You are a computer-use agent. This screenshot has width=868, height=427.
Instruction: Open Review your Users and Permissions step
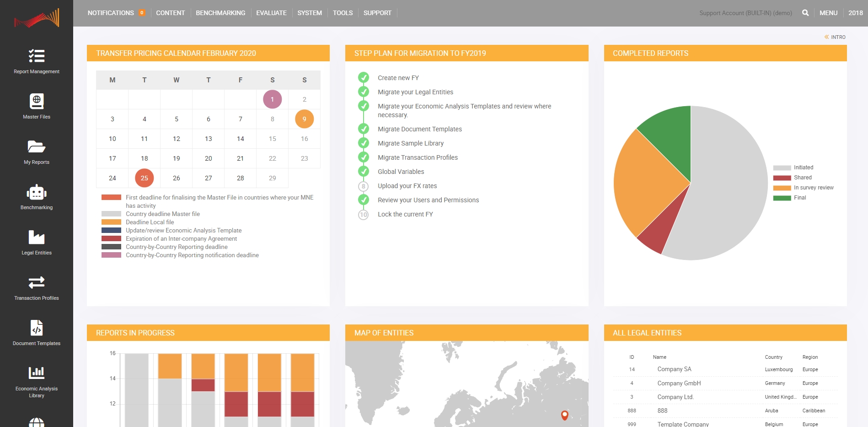(x=429, y=200)
